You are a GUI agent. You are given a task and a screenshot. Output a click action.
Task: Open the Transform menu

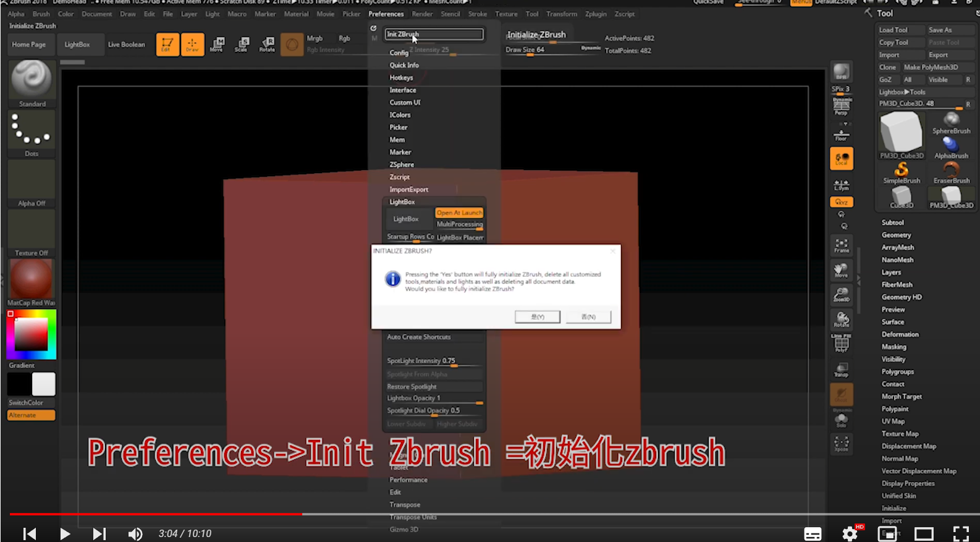click(x=562, y=14)
